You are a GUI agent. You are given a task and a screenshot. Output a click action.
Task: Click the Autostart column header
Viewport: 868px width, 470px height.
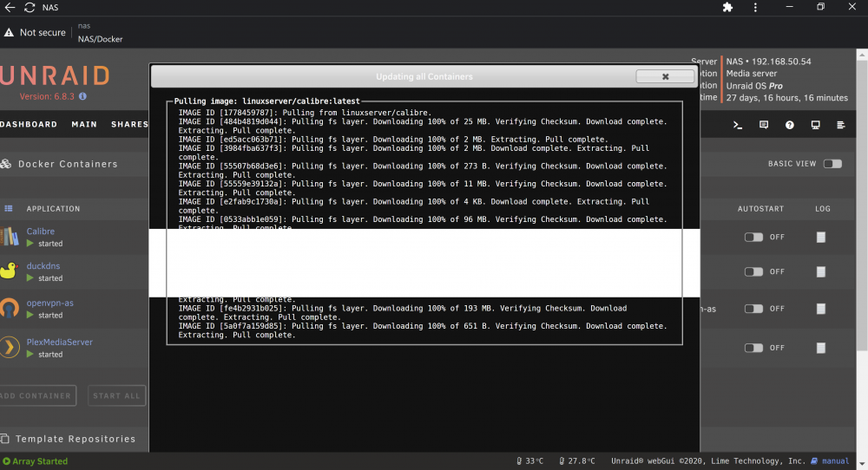[760, 208]
